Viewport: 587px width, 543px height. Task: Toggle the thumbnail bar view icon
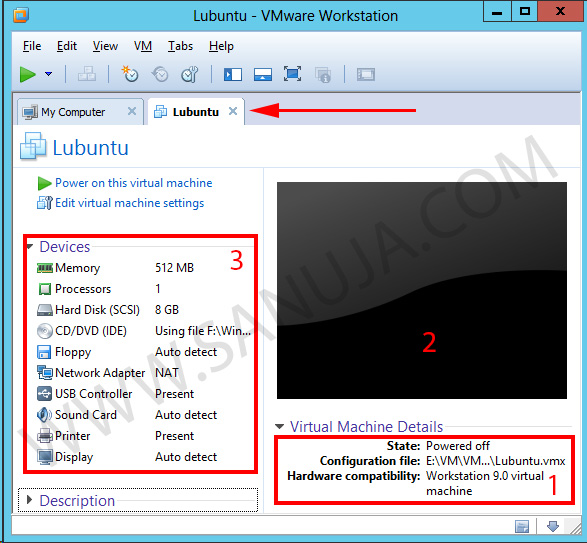tap(263, 74)
